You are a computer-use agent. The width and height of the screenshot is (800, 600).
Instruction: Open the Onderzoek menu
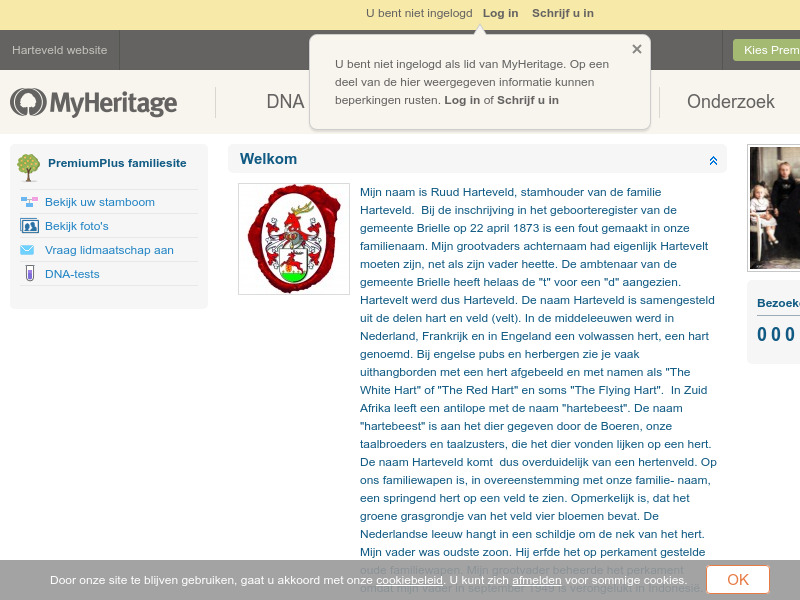[x=730, y=101]
